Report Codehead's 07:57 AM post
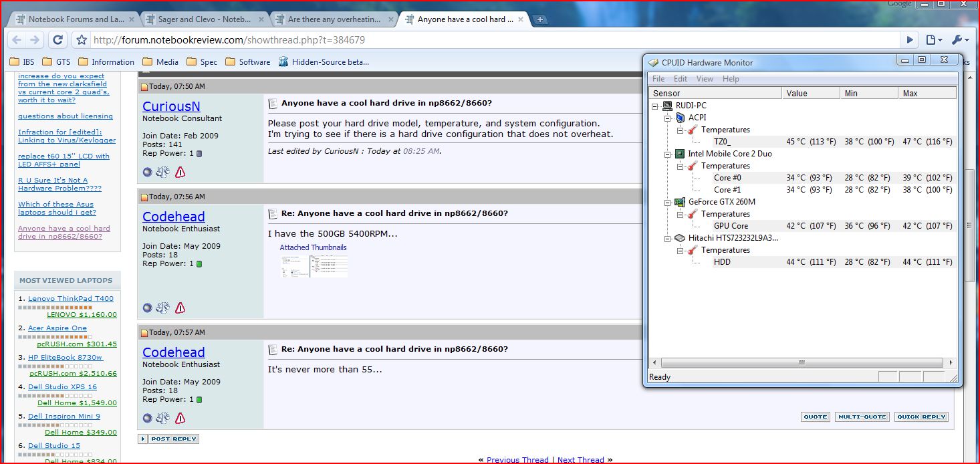 pos(180,419)
